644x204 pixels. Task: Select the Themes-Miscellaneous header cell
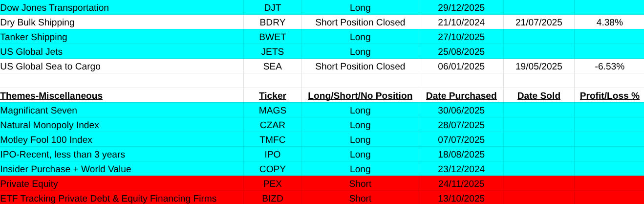click(x=51, y=96)
